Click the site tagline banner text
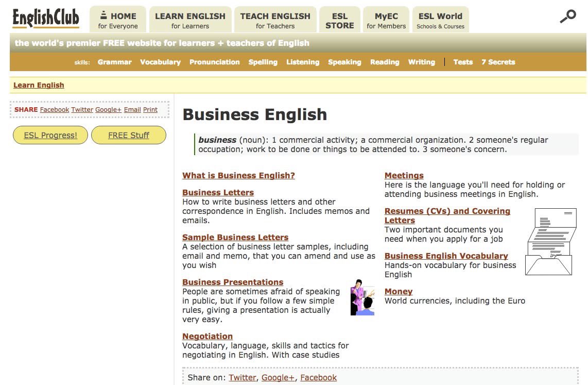The image size is (588, 385). click(162, 43)
